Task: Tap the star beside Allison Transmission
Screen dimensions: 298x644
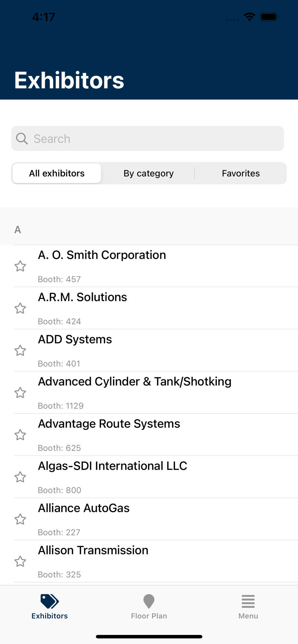Action: (x=20, y=561)
